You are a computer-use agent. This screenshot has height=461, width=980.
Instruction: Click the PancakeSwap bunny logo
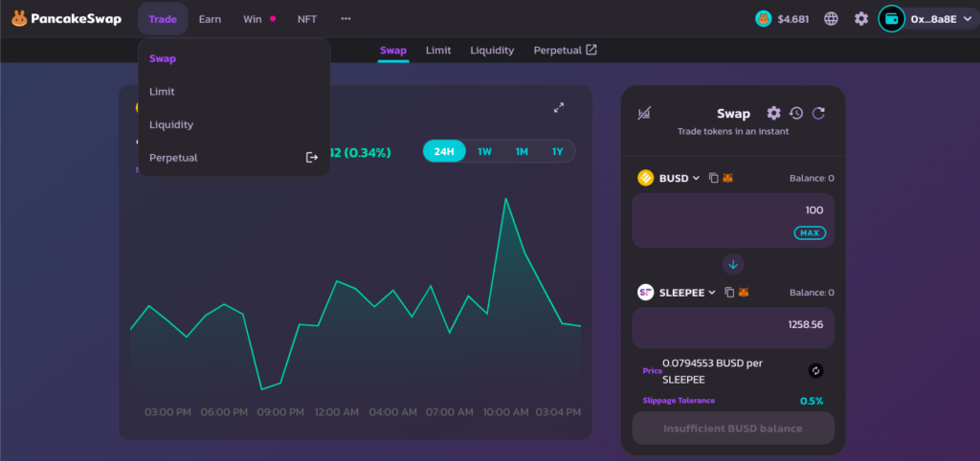(19, 19)
